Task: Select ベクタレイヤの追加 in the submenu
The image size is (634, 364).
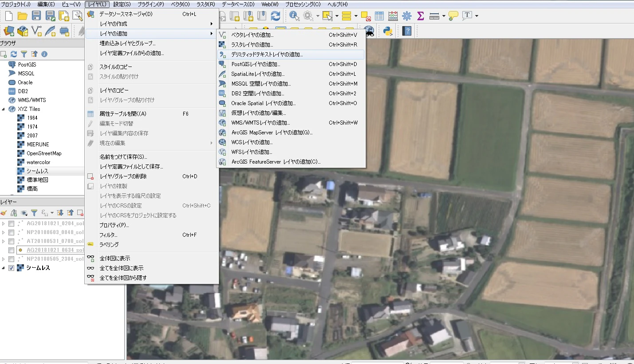Action: point(291,35)
